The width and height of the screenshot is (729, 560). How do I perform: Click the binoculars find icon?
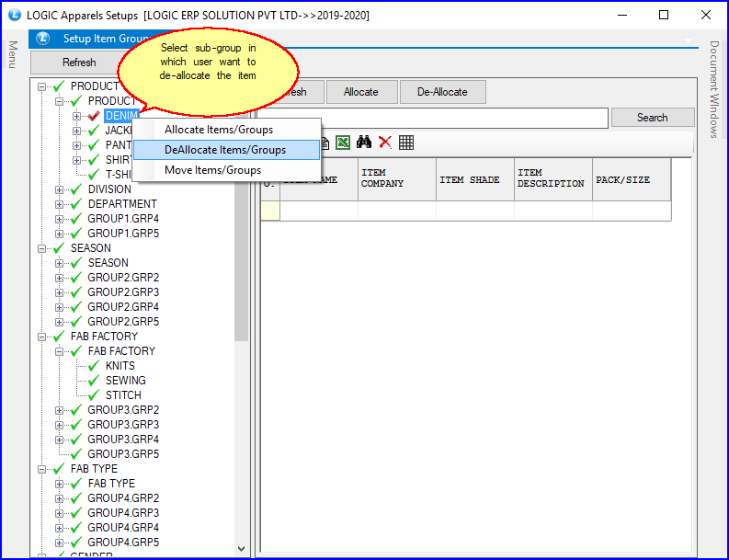(363, 143)
